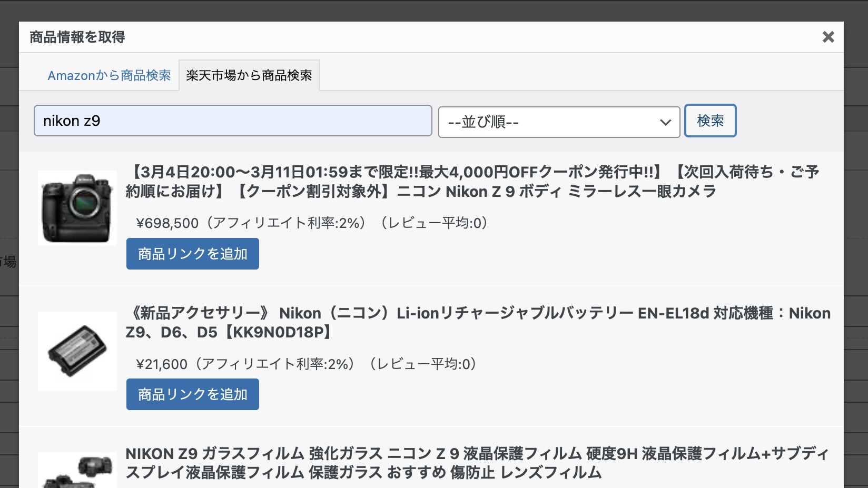
Task: Click glass film product thumbnail
Action: pyautogui.click(x=77, y=471)
